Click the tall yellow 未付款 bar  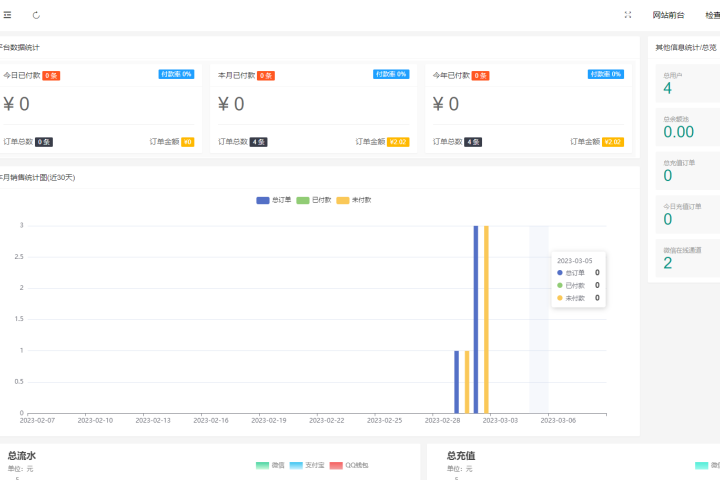486,318
